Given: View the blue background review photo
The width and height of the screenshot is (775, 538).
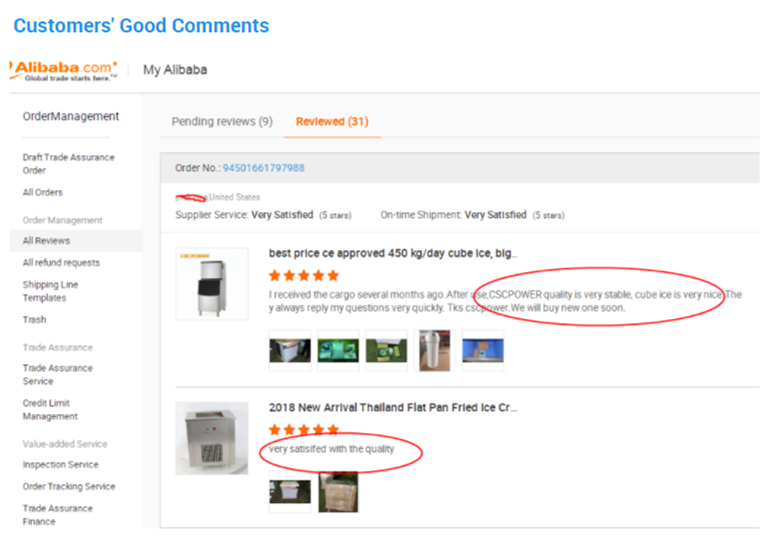Looking at the screenshot, I should [x=483, y=351].
